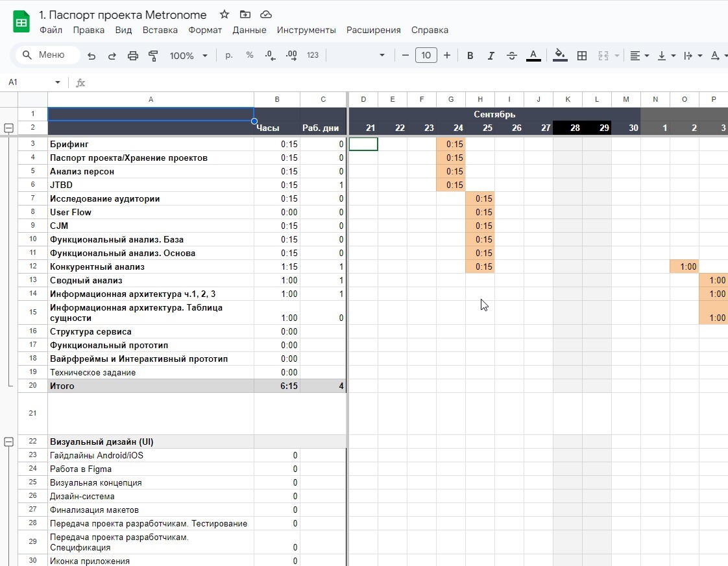Activate the paint format tool
Viewport: 728px width, 566px height.
coord(153,56)
